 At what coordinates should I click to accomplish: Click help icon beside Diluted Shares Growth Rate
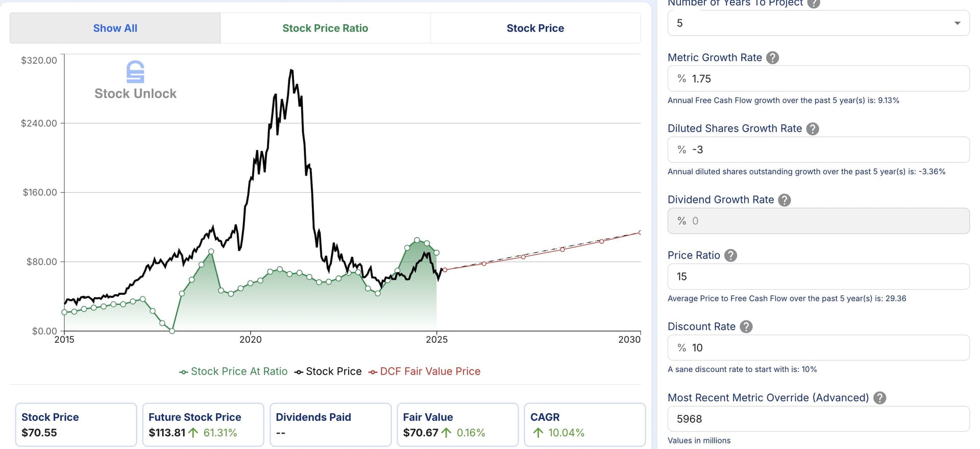[813, 129]
